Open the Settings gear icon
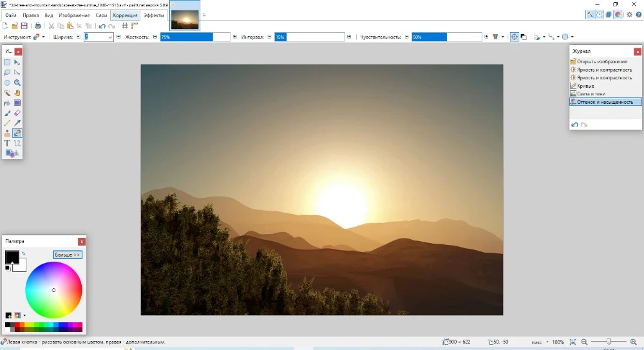 click(629, 14)
